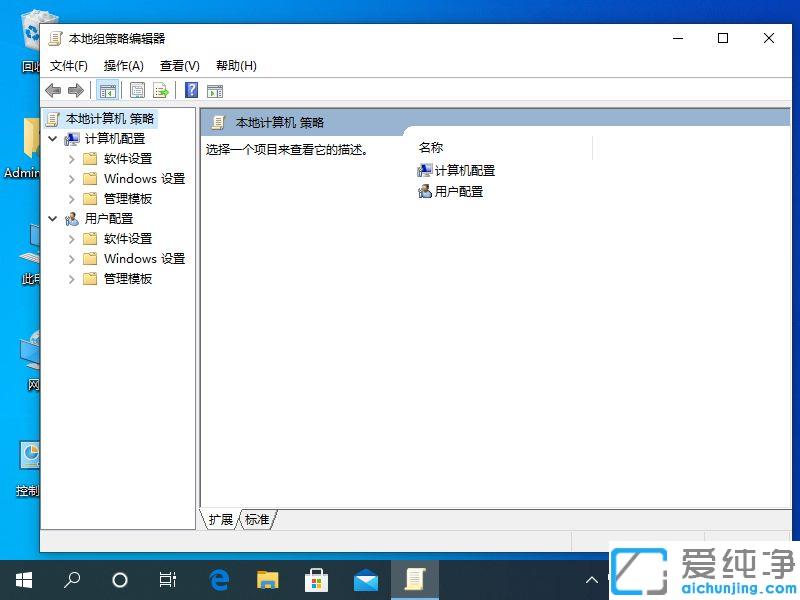Open help via the blue question mark icon
Image resolution: width=800 pixels, height=600 pixels.
(x=190, y=90)
